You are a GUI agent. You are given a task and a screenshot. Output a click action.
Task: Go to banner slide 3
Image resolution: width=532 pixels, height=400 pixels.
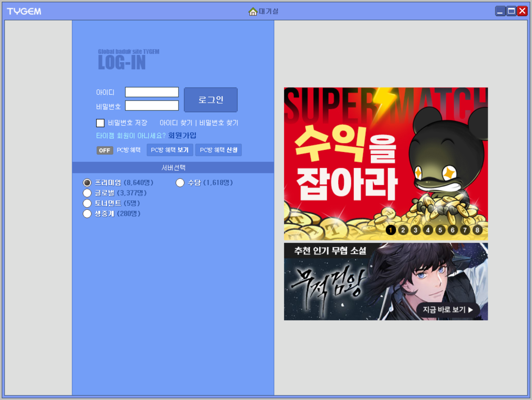415,230
